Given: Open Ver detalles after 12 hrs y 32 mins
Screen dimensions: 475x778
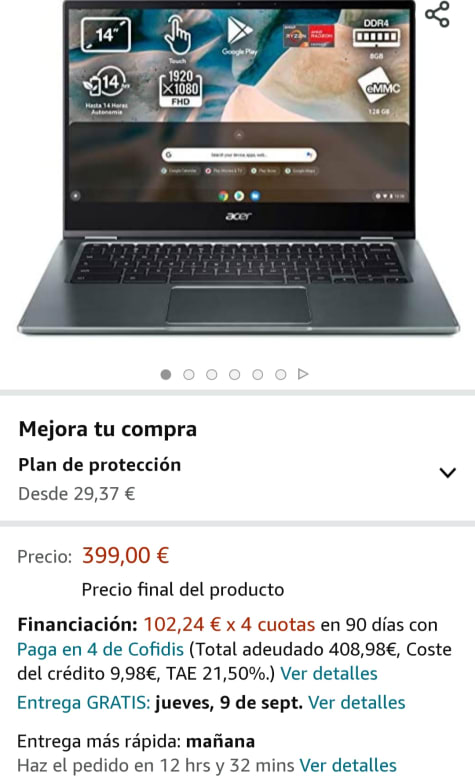Looking at the screenshot, I should [347, 765].
